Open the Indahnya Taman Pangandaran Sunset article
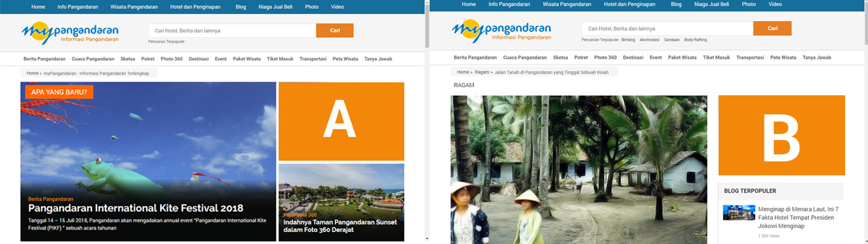This screenshot has height=244, width=868. point(340,226)
